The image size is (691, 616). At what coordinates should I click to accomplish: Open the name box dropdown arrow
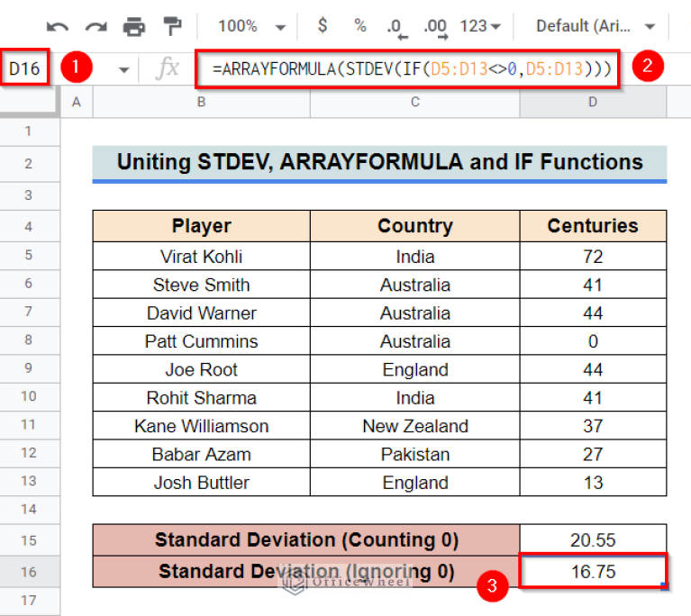(123, 69)
